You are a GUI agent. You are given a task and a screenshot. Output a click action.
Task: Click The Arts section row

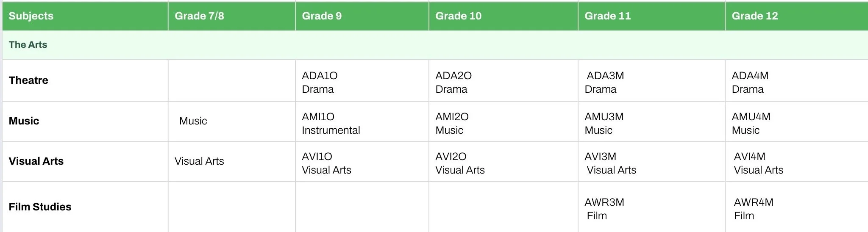coord(435,45)
